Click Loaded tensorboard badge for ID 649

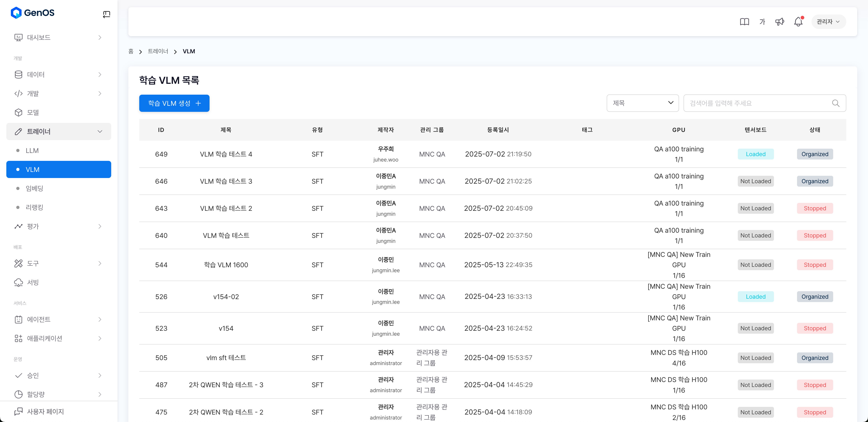pos(755,154)
